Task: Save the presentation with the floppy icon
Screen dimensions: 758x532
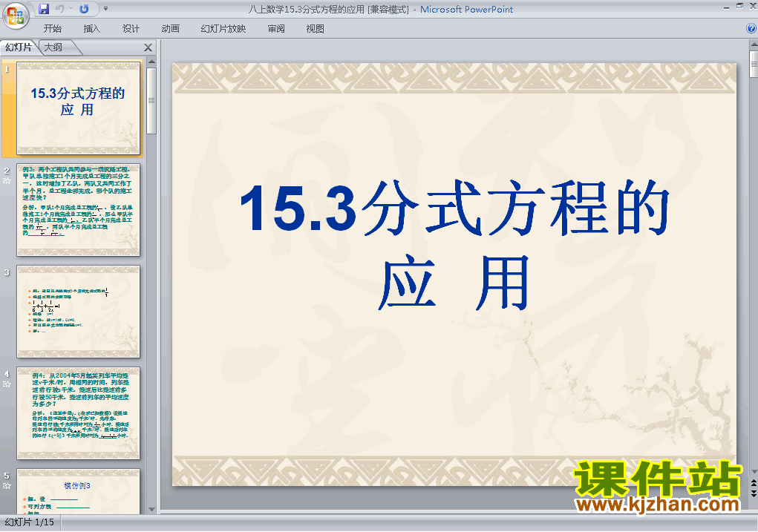Action: (44, 9)
